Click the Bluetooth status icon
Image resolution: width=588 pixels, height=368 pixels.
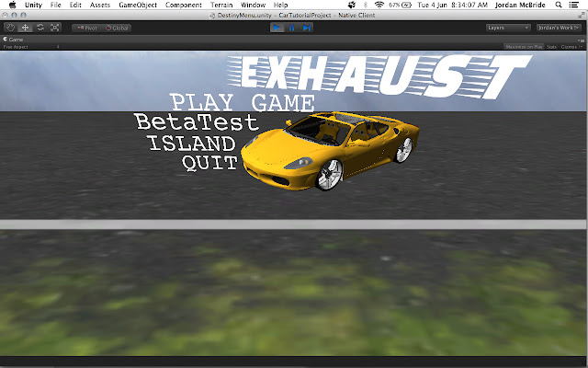(x=366, y=5)
